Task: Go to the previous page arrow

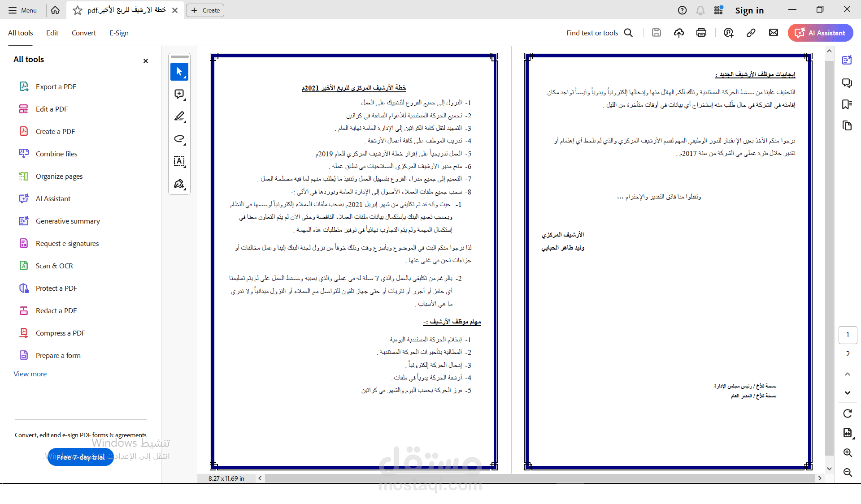Action: tap(848, 374)
